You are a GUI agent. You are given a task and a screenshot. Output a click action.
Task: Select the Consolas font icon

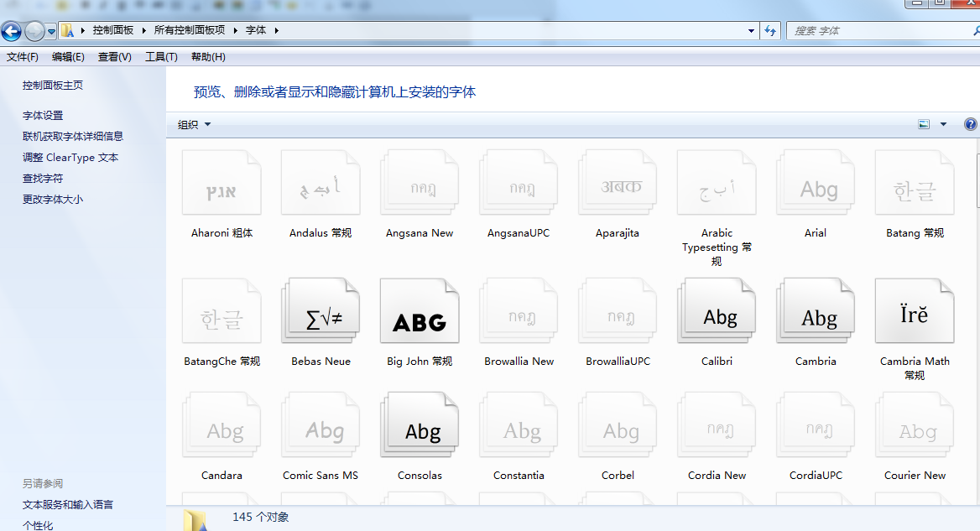click(x=420, y=424)
